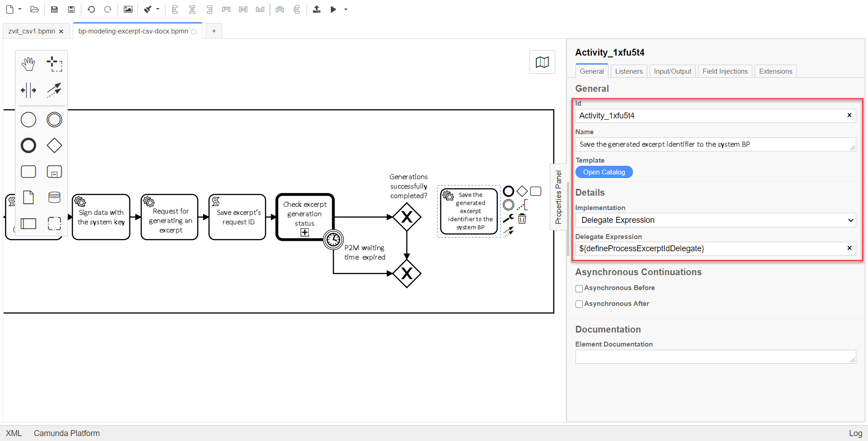The width and height of the screenshot is (868, 441).
Task: Click the Open Catalog button
Action: point(604,172)
